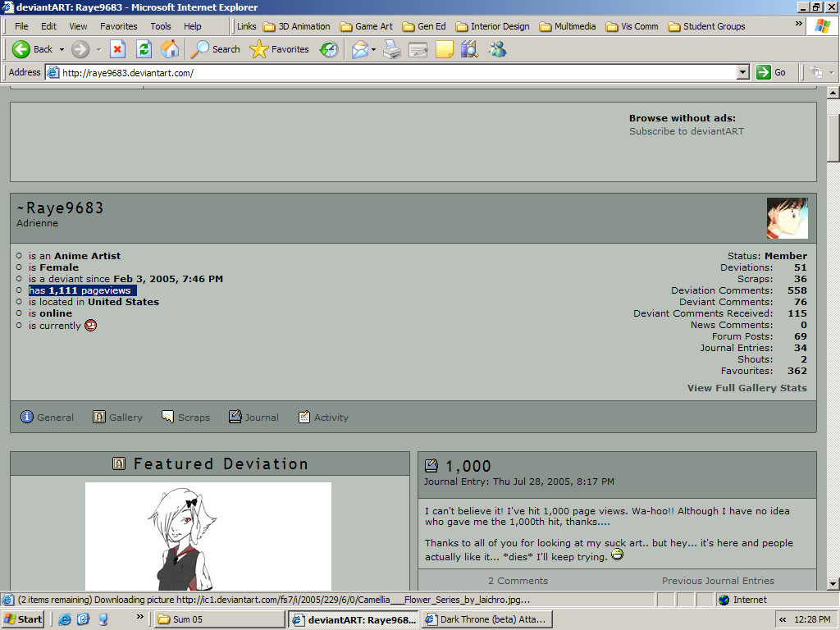Open the File menu

click(x=21, y=26)
